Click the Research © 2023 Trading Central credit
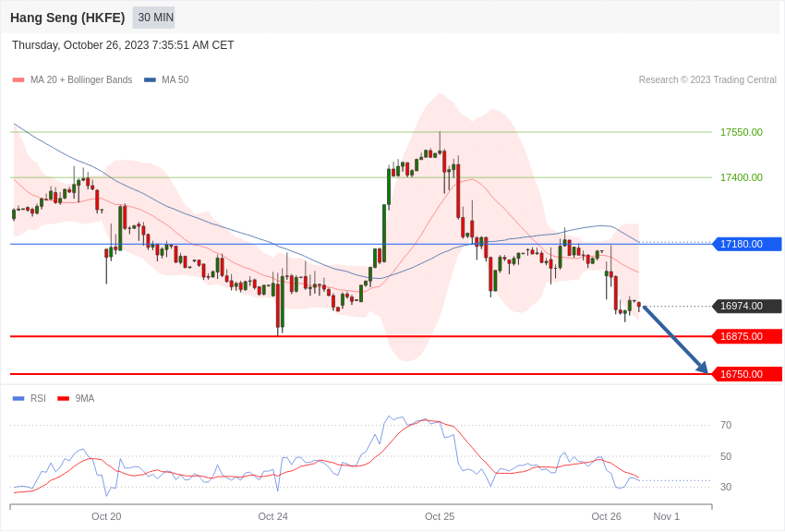 [707, 79]
